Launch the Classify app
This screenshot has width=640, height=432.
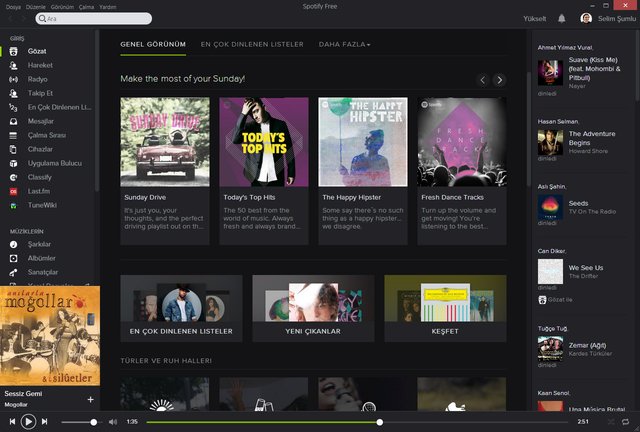pyautogui.click(x=40, y=177)
